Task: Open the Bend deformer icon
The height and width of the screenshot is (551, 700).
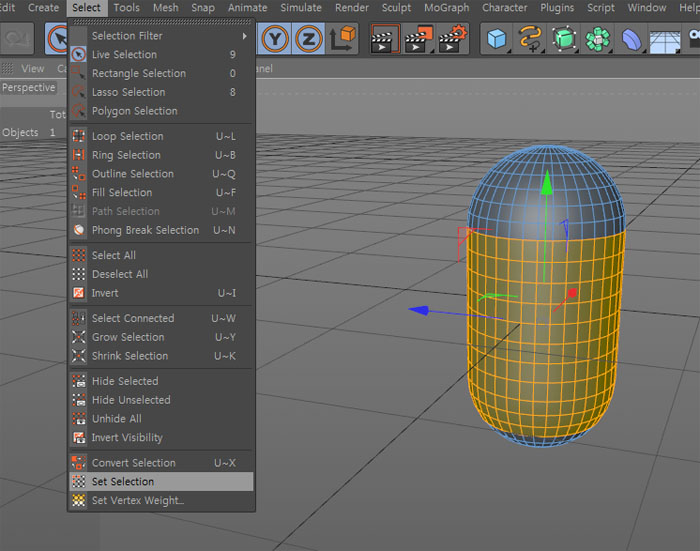Action: pos(631,39)
